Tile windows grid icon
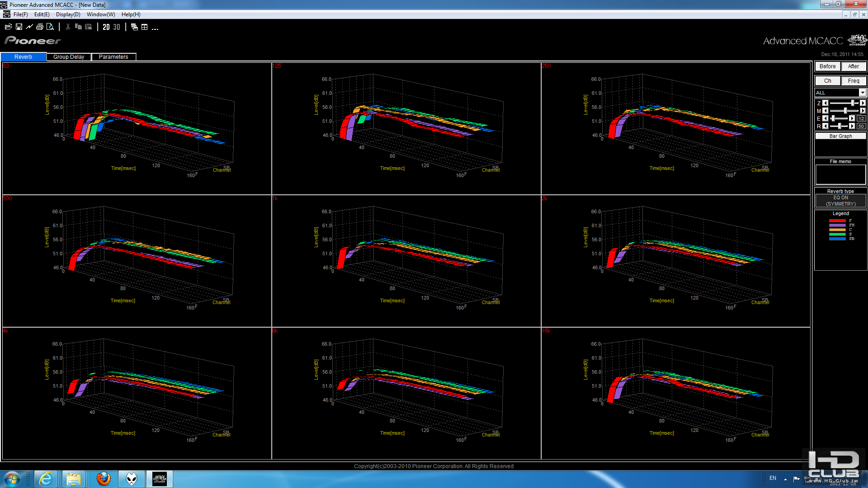The image size is (868, 488). tap(145, 27)
